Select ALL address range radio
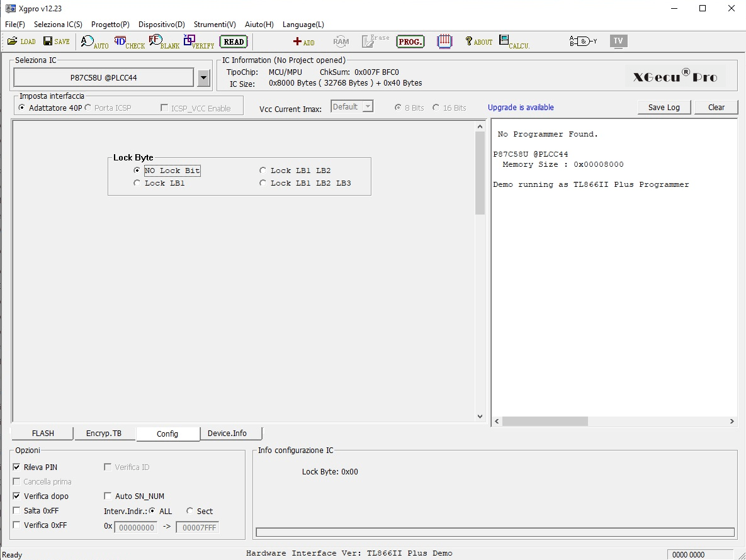The image size is (746, 560). click(161, 511)
